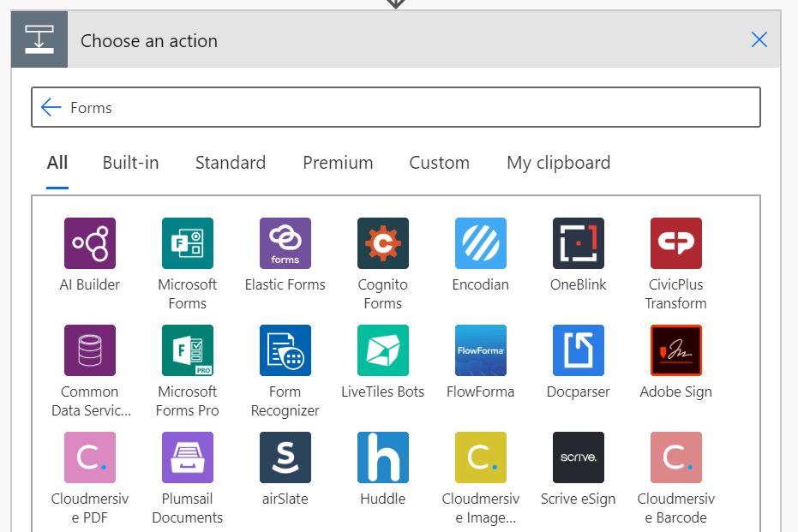Choose the OneBlink connector
Screen dimensions: 798x532
(x=578, y=243)
